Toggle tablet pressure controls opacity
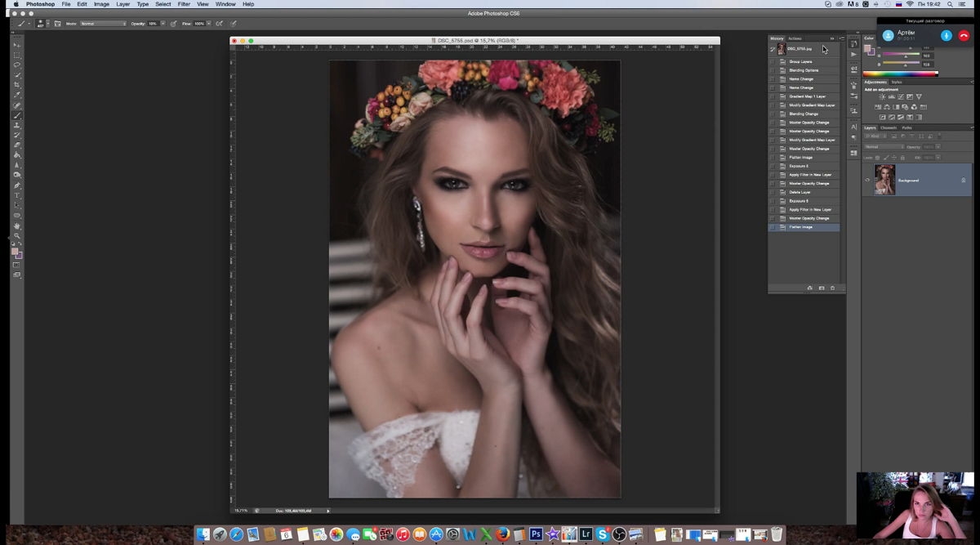This screenshot has height=545, width=980. click(173, 24)
